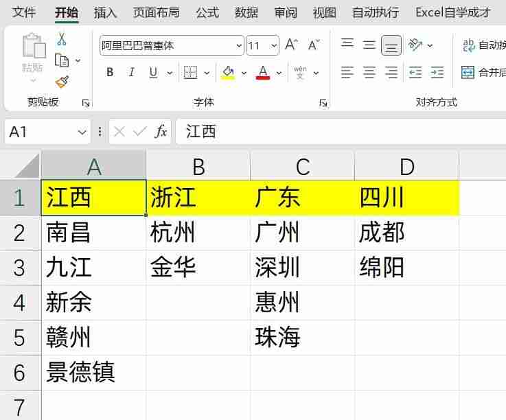Confirm formula entry checkmark icon
The width and height of the screenshot is (506, 420).
click(140, 131)
